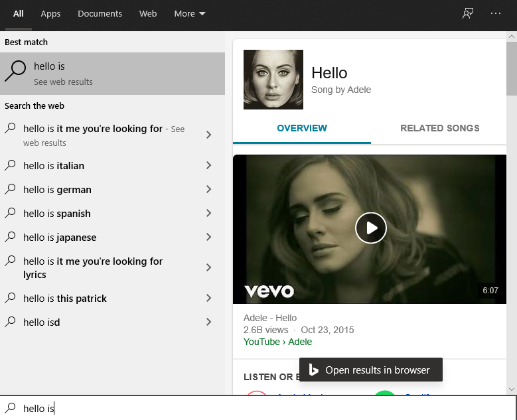
Task: Play the Adele Hello video
Action: tap(370, 228)
